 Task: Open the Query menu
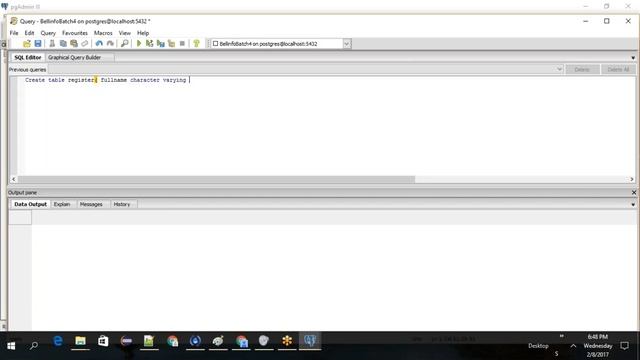click(x=48, y=33)
